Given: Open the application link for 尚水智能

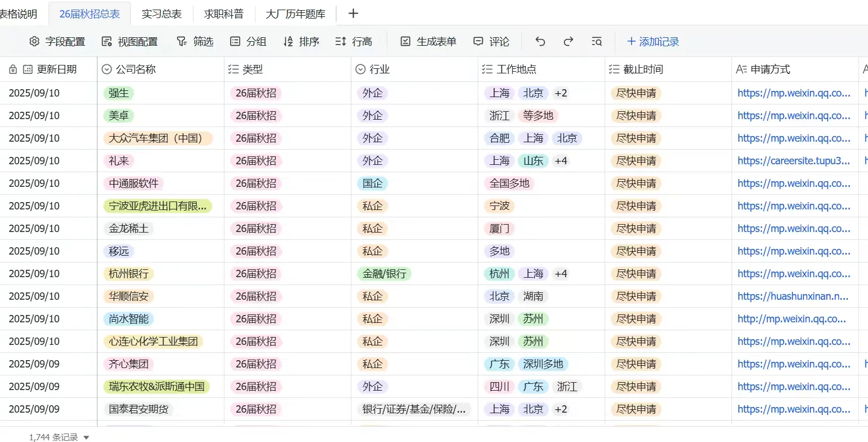Looking at the screenshot, I should (x=792, y=319).
